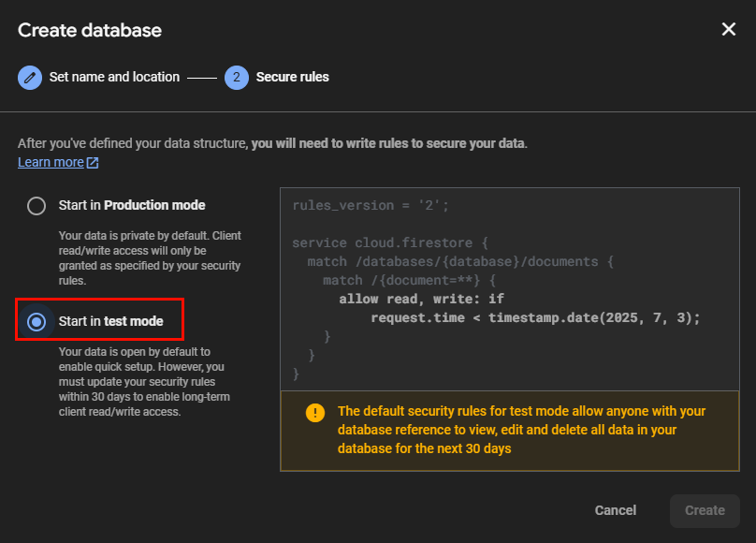Click the Create database dialog title
Viewport: 756px width, 543px height.
(x=89, y=30)
